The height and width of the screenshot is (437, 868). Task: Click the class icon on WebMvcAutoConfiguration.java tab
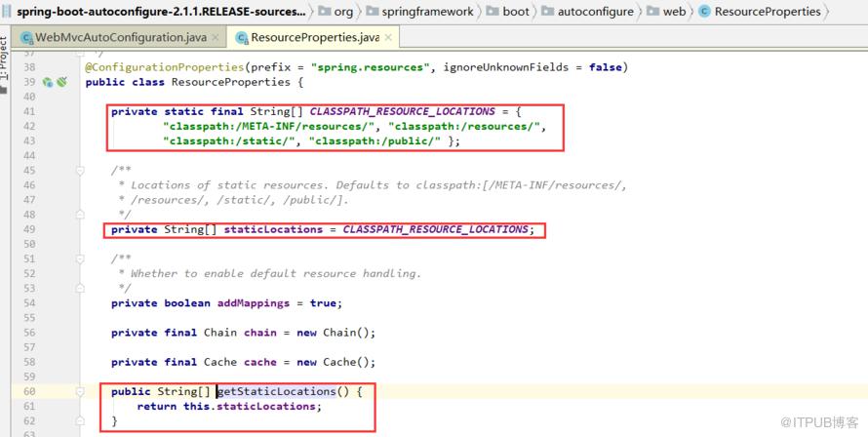[x=26, y=38]
